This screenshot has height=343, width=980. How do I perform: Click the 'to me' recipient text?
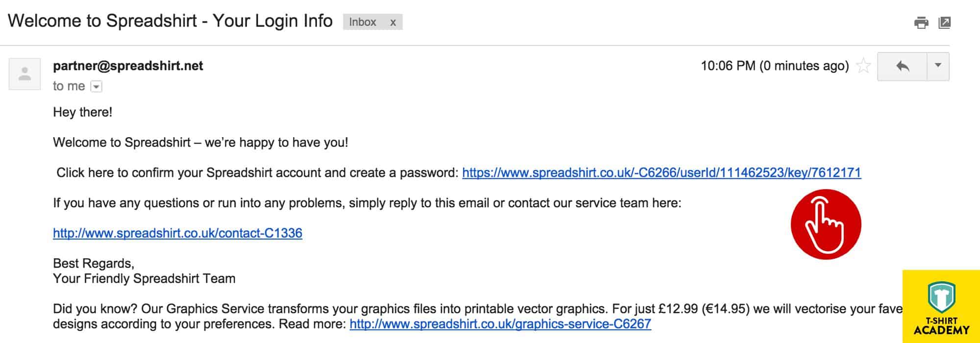[69, 86]
